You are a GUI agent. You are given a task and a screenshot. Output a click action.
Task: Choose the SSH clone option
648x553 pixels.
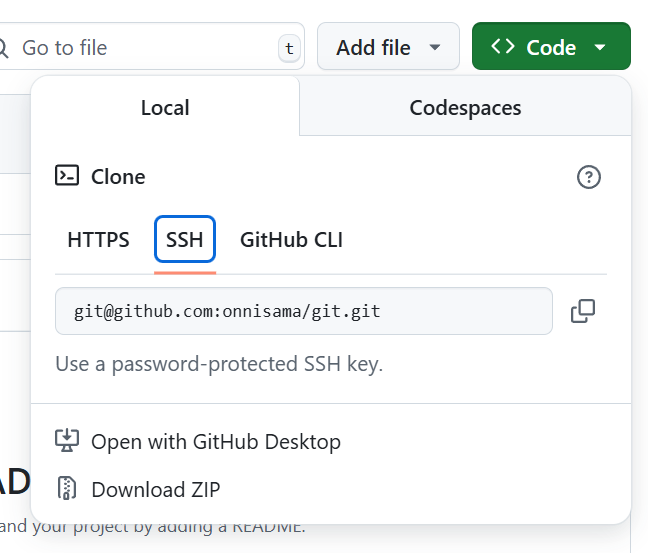click(185, 240)
